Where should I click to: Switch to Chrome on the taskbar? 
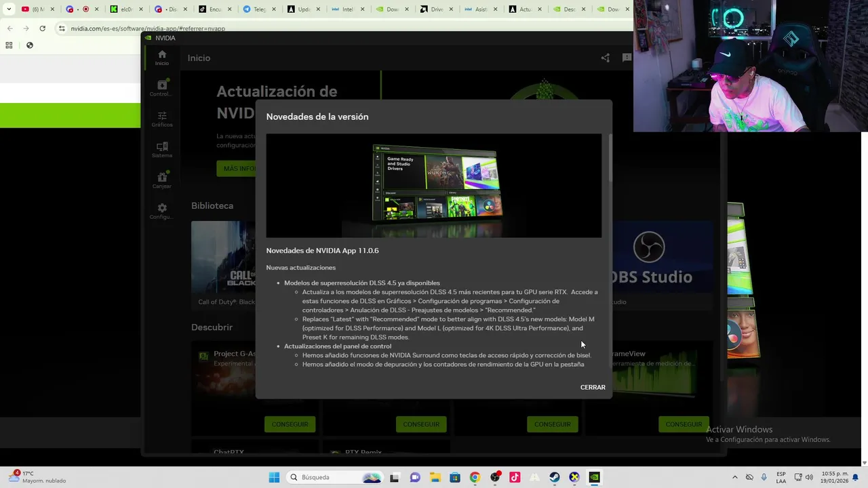click(475, 477)
